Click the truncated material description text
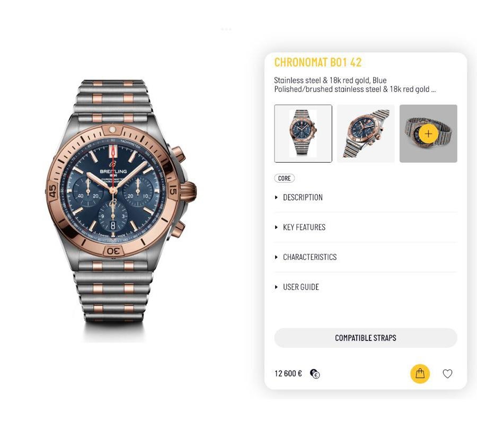 point(355,85)
